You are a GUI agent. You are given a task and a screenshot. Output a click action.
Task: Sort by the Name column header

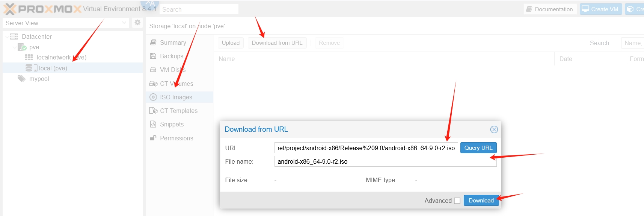[x=384, y=59]
